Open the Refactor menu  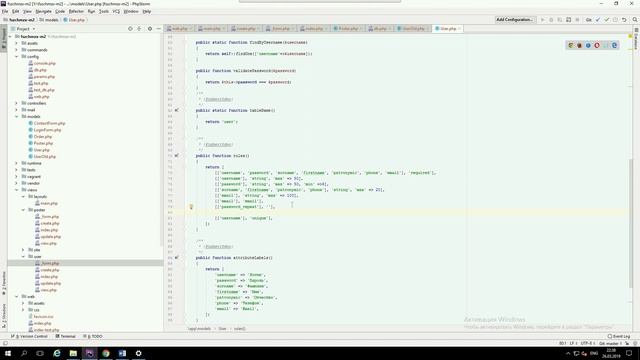pos(76,11)
